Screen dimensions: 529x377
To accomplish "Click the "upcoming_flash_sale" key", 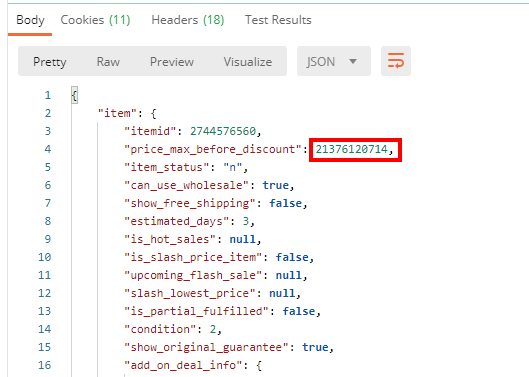I will click(193, 275).
